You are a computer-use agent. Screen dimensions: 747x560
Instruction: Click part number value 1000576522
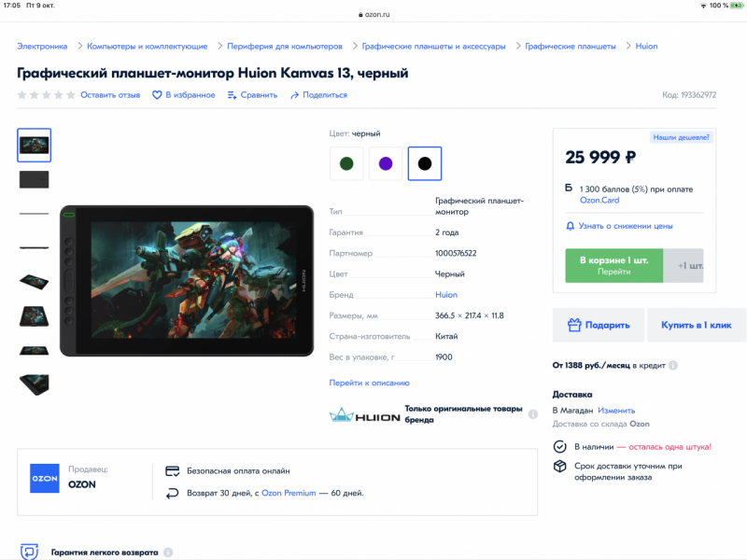point(456,253)
